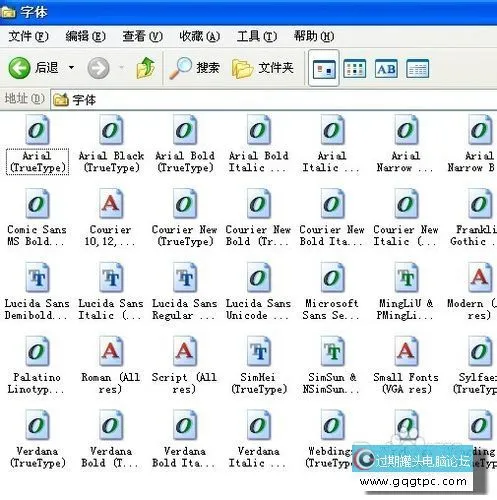Click the address bar showing 字体

(273, 100)
